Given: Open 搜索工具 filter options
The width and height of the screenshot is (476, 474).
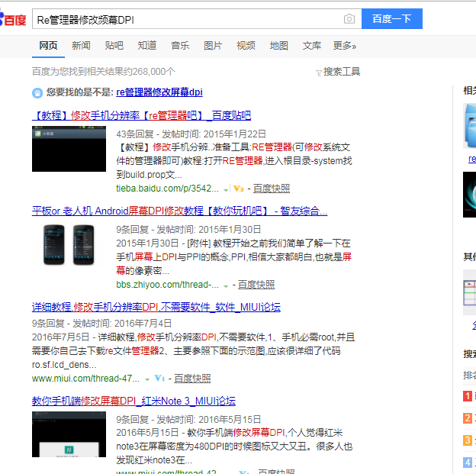Looking at the screenshot, I should point(338,72).
